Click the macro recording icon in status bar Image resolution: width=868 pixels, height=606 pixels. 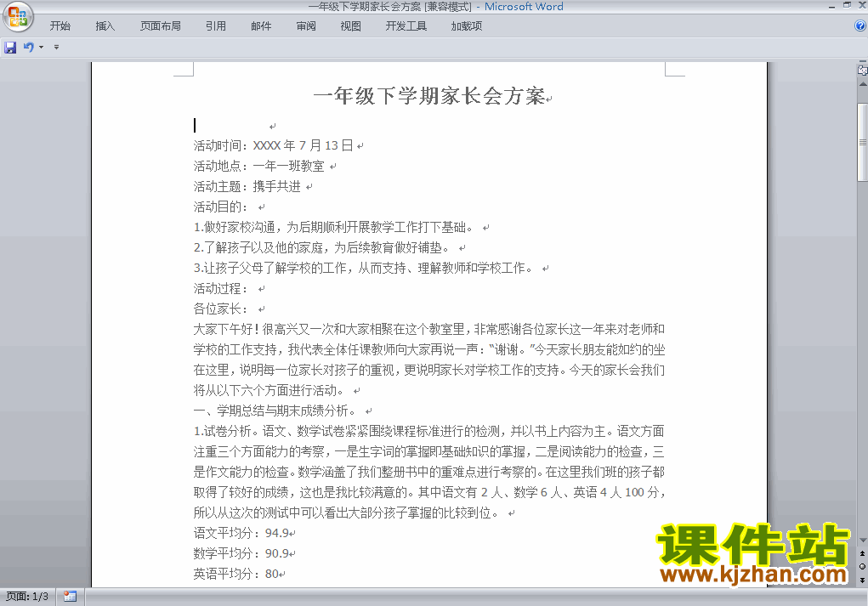click(x=70, y=596)
